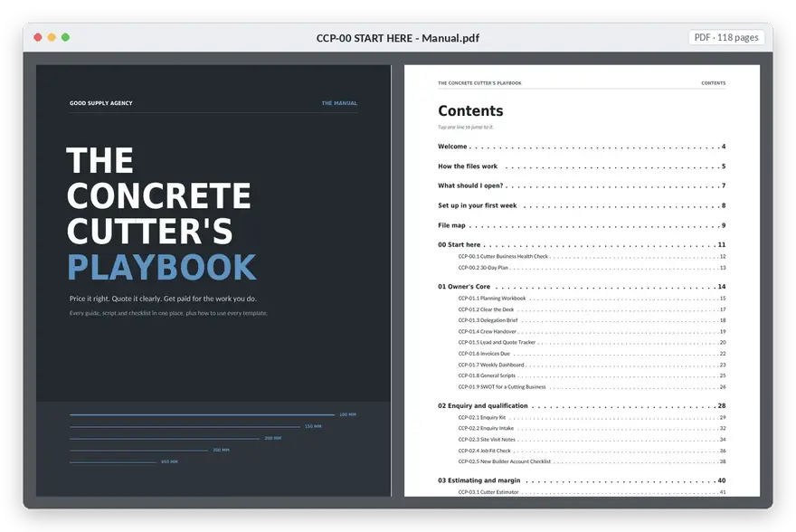Click THE CONCRETE CUTTER'S PLAYBOOK page header
The width and height of the screenshot is (796, 532).
click(x=479, y=83)
